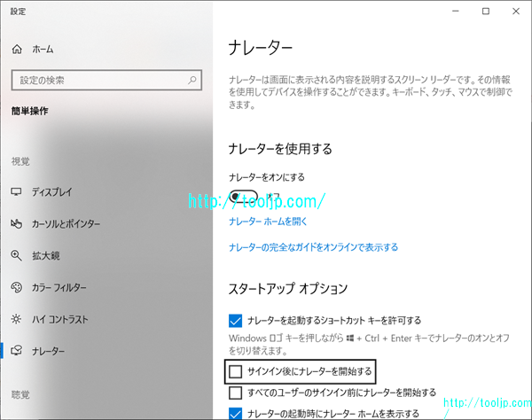Uncheck ナレーターを起動するショートカット キーを許可する

pos(236,321)
